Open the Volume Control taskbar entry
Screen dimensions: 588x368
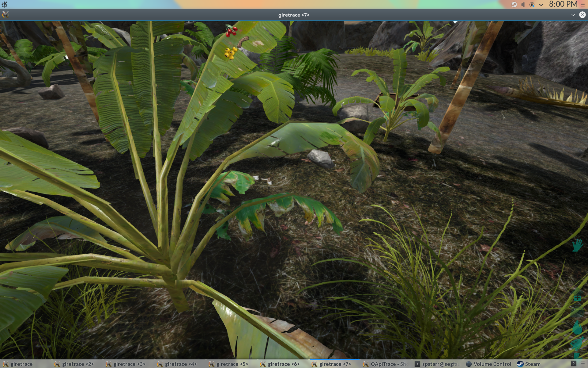tap(489, 364)
